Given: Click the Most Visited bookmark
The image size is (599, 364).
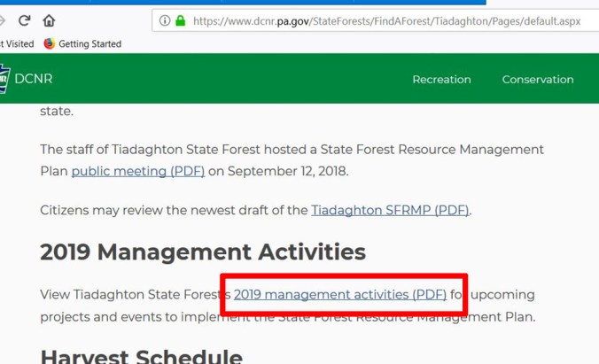Looking at the screenshot, I should coord(16,43).
